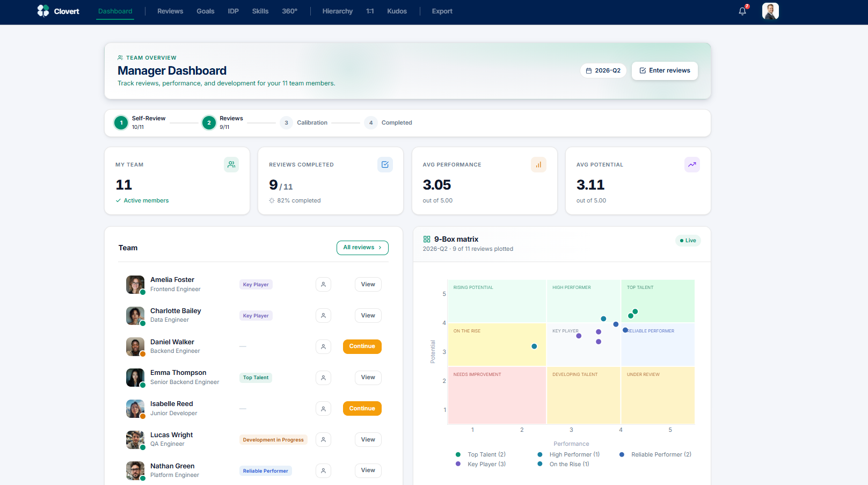View Charlotte Bailey's review
Screen dimensions: 868x485
[368, 316]
